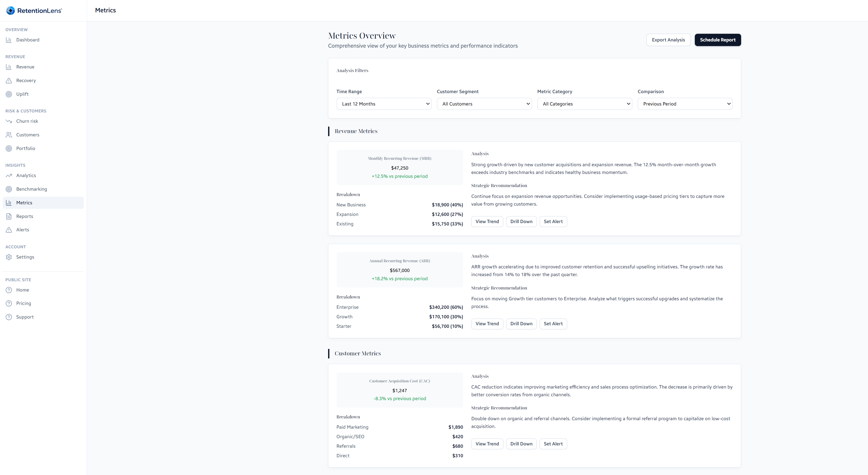
Task: Click the Schedule Report button
Action: click(x=718, y=40)
